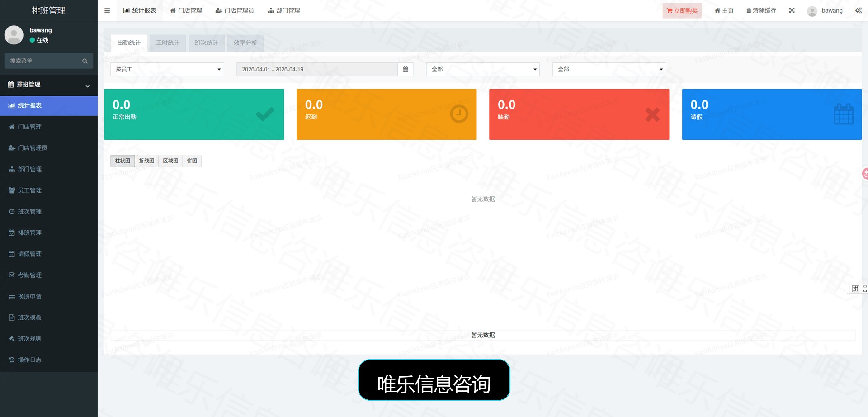Select the 区域图 chart type
Image resolution: width=868 pixels, height=417 pixels.
[170, 161]
